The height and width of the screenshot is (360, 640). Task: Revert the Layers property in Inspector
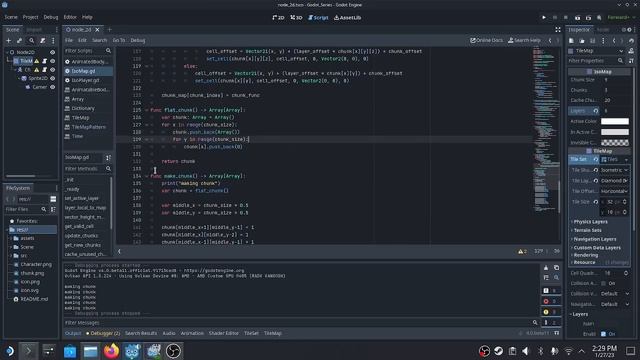click(x=596, y=111)
